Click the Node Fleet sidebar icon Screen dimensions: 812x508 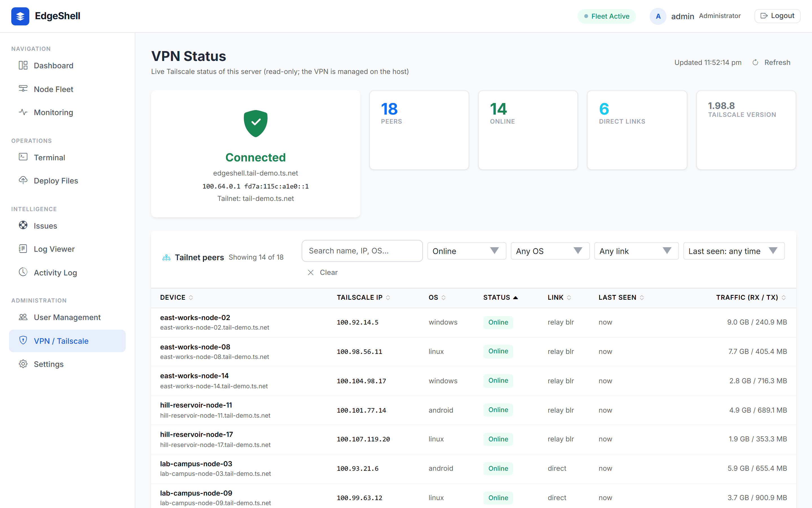tap(23, 89)
